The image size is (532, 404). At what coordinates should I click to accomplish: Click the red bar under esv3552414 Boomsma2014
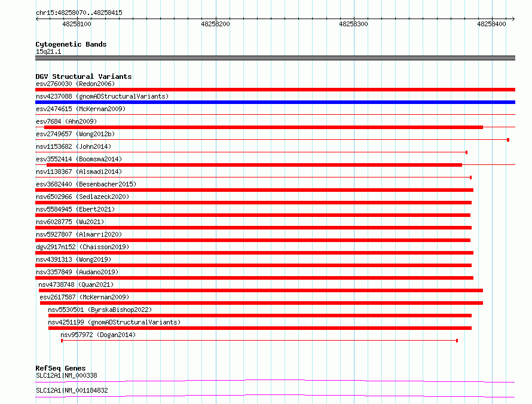tap(254, 165)
